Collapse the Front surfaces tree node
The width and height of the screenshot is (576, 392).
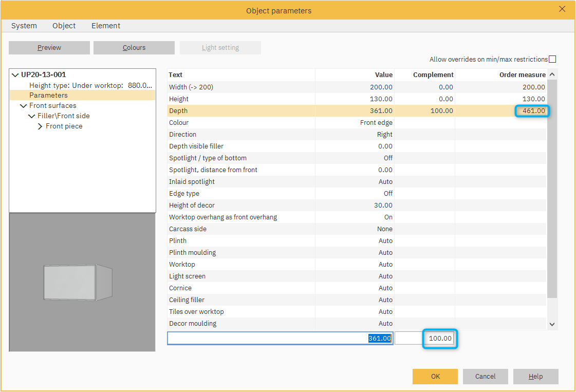(x=23, y=106)
